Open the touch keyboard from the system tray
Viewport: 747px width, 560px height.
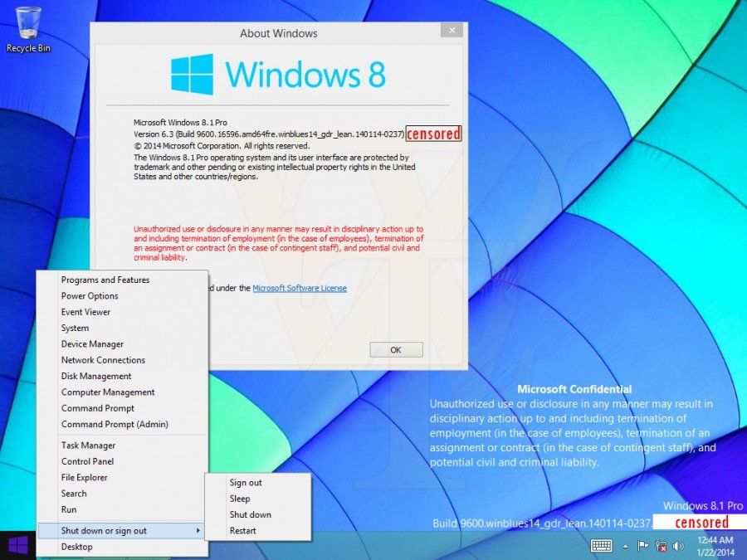(601, 547)
